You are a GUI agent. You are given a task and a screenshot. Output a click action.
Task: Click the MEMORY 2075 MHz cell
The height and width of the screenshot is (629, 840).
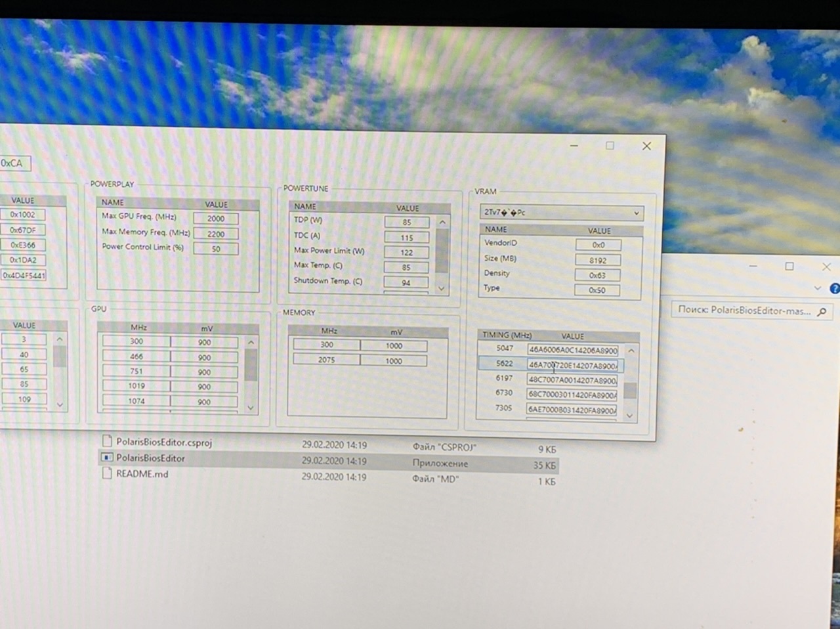(327, 360)
